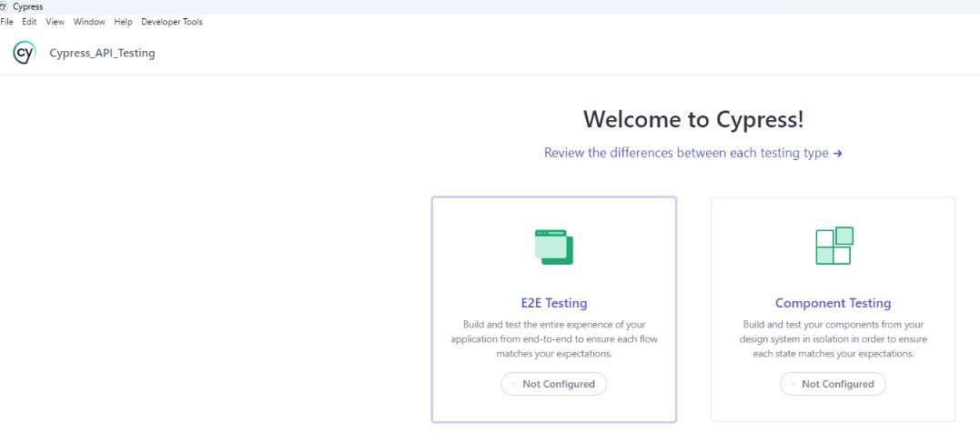Click the Component Testing description paragraph
980x443 pixels.
point(834,339)
